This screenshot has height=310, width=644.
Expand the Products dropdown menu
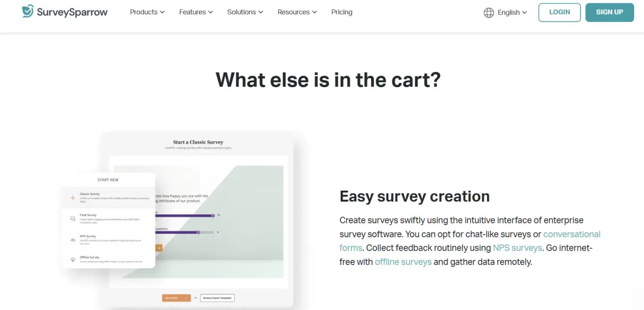(x=147, y=12)
